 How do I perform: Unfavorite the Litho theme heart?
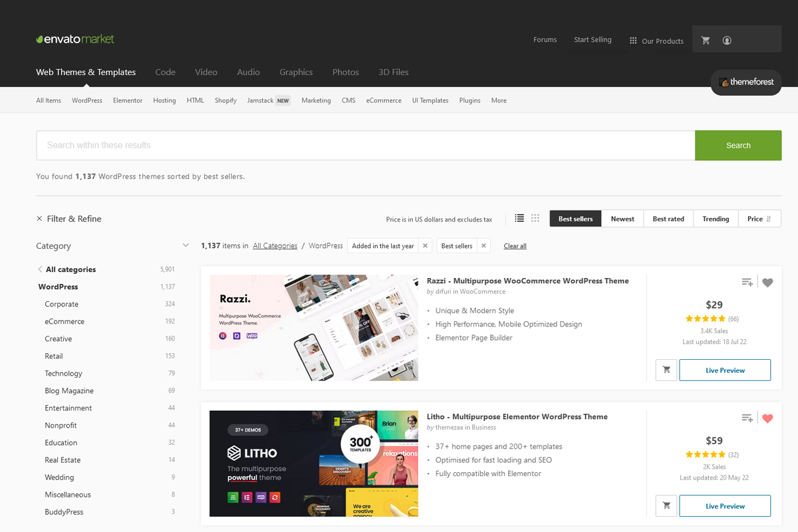pyautogui.click(x=767, y=418)
